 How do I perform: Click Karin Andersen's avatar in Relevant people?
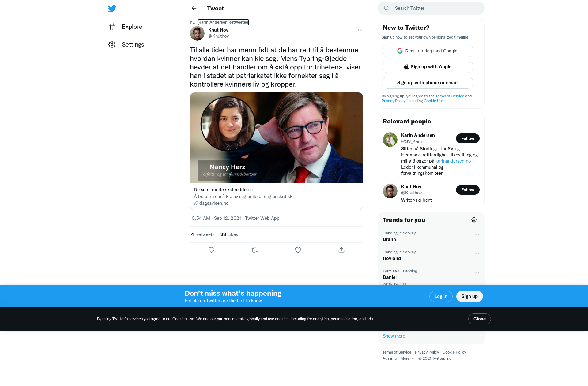(390, 140)
